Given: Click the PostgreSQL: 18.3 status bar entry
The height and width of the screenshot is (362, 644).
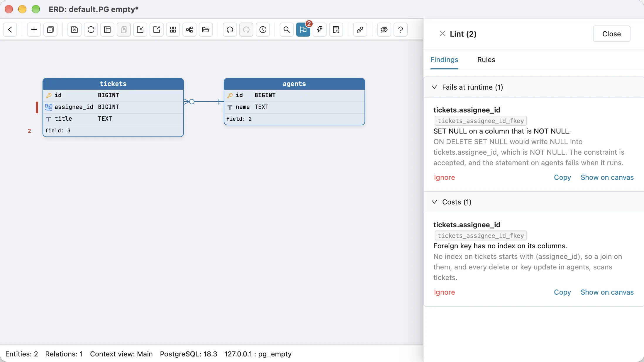Looking at the screenshot, I should tap(188, 354).
